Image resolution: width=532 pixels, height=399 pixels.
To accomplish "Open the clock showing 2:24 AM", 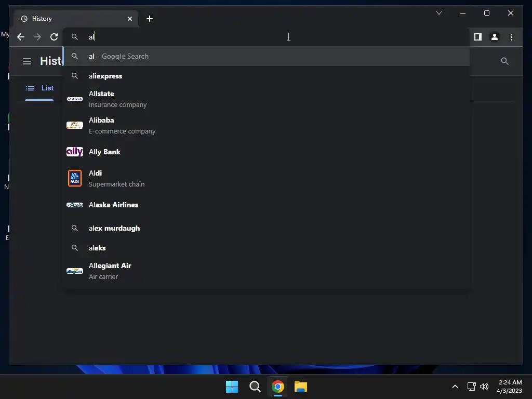I will 509,387.
